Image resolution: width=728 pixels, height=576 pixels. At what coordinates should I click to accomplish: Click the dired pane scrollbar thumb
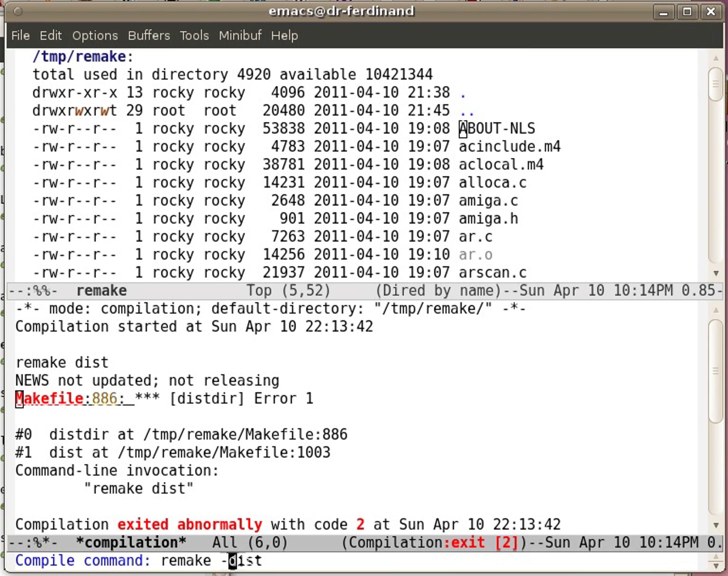tap(716, 84)
